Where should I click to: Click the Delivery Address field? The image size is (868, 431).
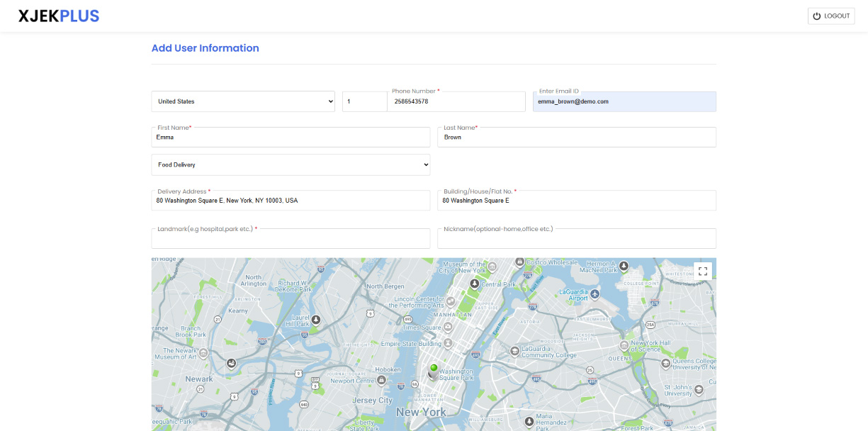click(x=291, y=201)
